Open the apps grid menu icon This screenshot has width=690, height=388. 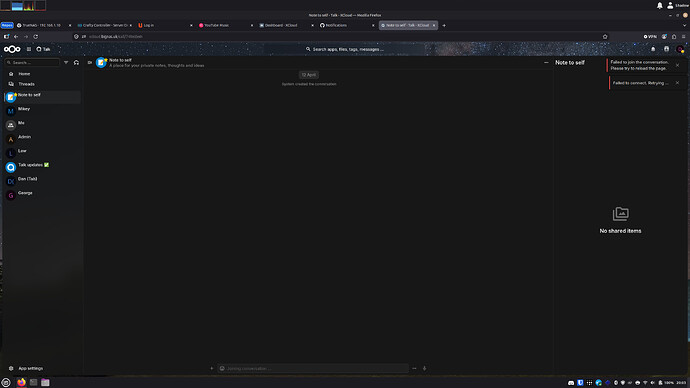(29, 49)
